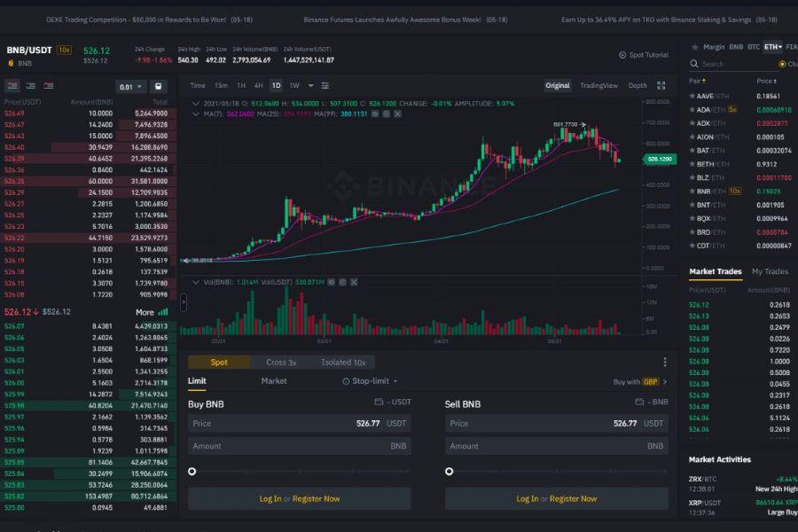Image resolution: width=798 pixels, height=532 pixels.
Task: Click Buy BNB amount slider handle
Action: tap(192, 472)
